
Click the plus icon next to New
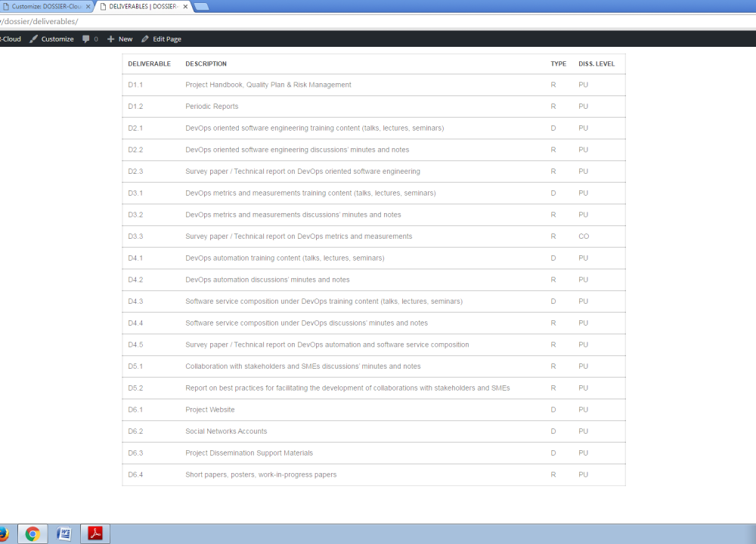click(110, 39)
